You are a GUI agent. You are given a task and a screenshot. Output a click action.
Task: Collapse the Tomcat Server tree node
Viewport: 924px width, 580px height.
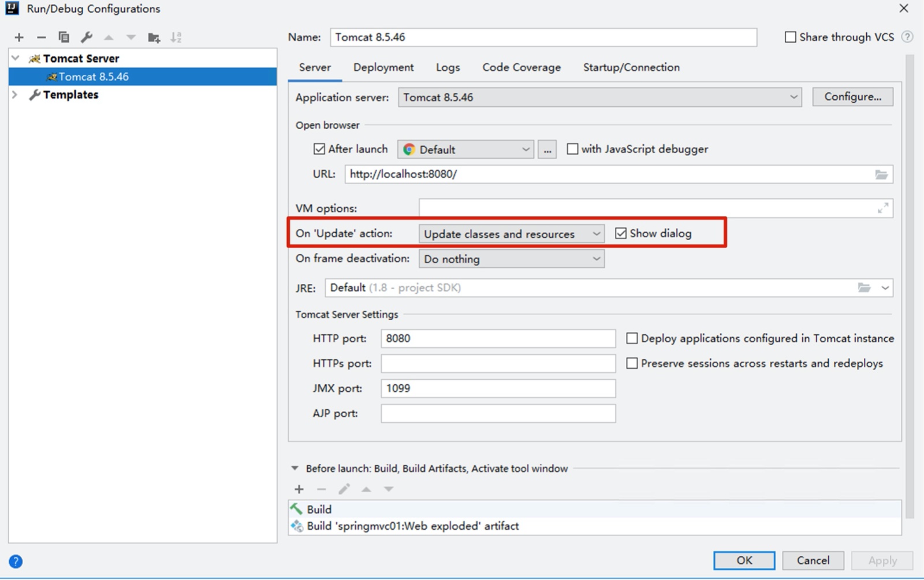click(x=16, y=58)
